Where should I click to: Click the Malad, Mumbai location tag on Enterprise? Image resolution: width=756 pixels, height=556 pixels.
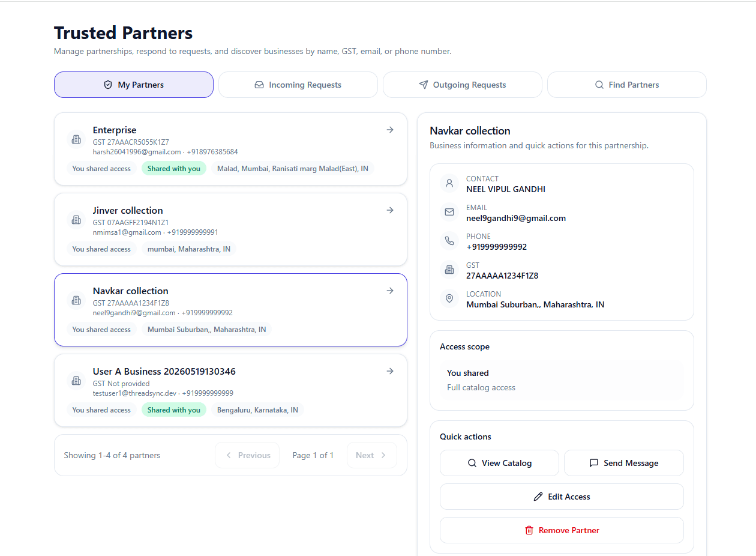(293, 169)
